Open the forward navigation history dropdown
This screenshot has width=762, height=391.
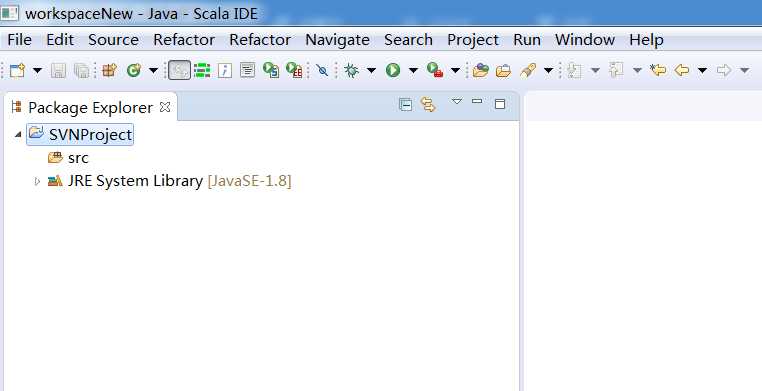click(x=745, y=71)
